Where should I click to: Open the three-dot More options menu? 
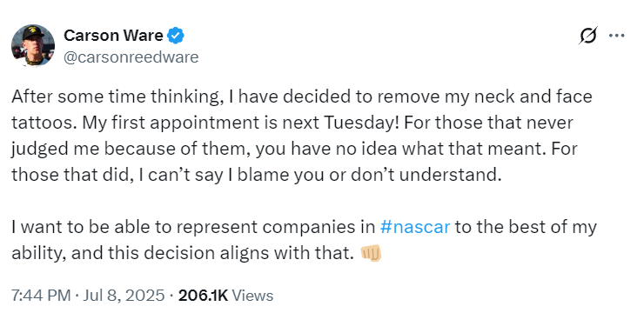coord(616,36)
